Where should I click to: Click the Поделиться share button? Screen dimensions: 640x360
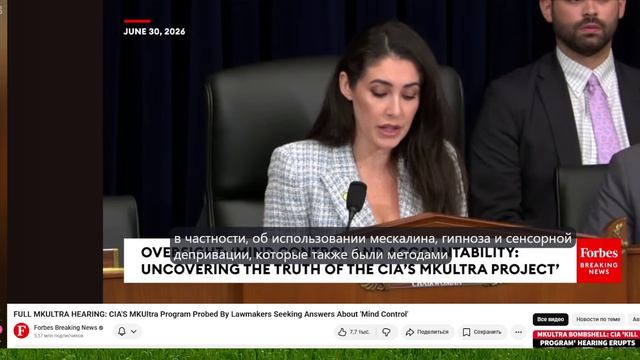(427, 332)
